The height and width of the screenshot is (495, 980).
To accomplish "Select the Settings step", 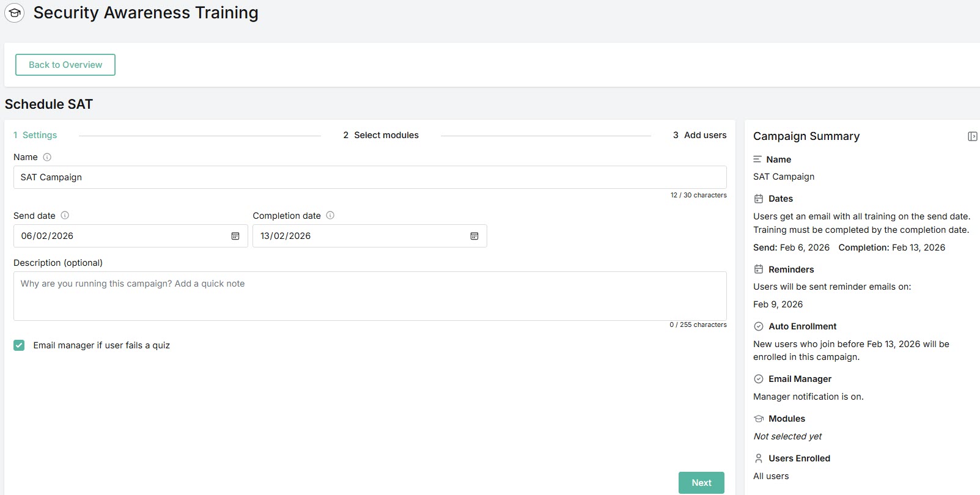I will [35, 135].
